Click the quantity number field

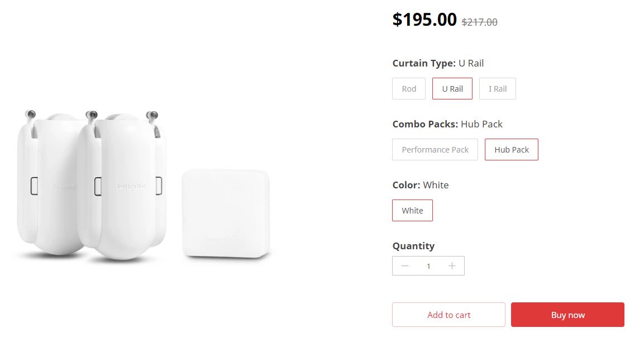pyautogui.click(x=428, y=266)
